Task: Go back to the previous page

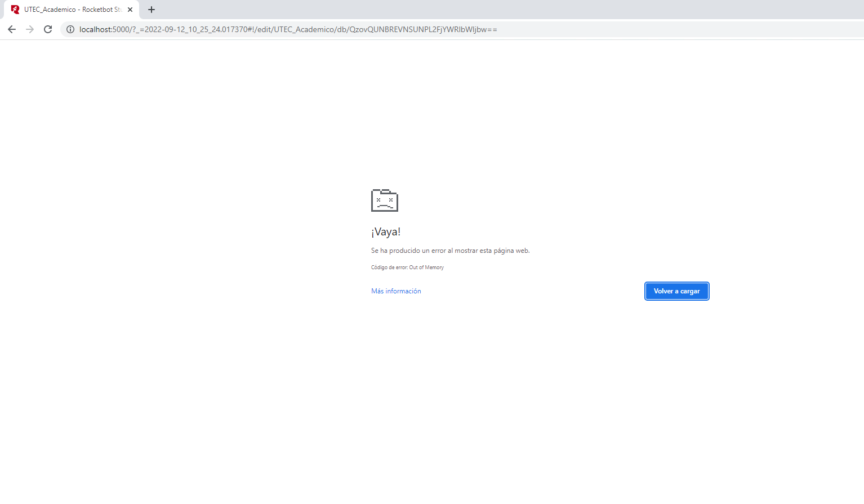Action: point(12,29)
